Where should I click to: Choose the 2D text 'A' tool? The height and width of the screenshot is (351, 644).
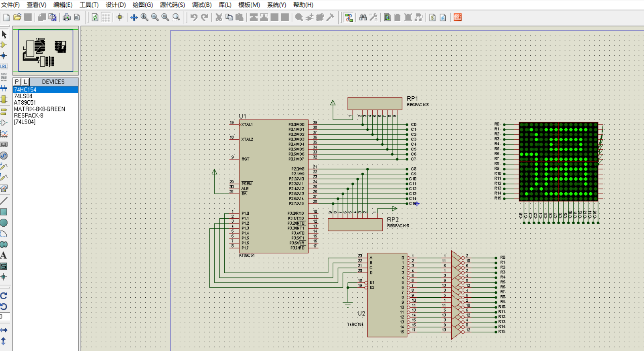click(x=4, y=255)
